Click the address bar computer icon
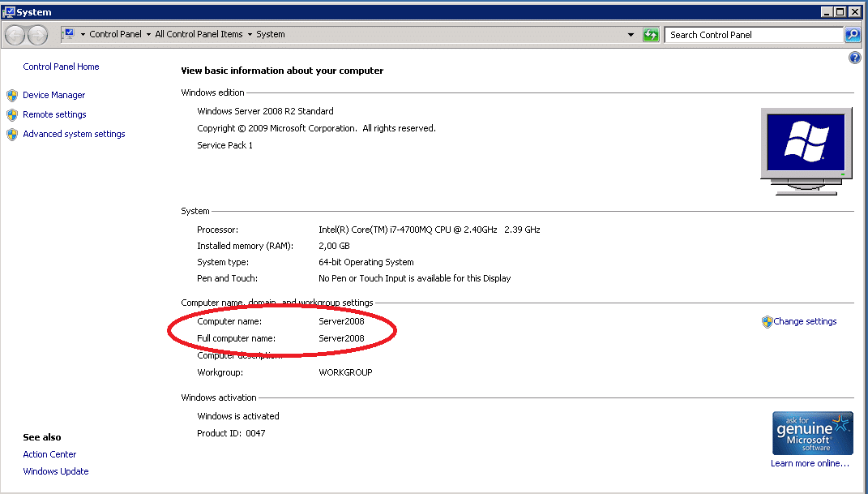This screenshot has width=868, height=494. point(69,34)
